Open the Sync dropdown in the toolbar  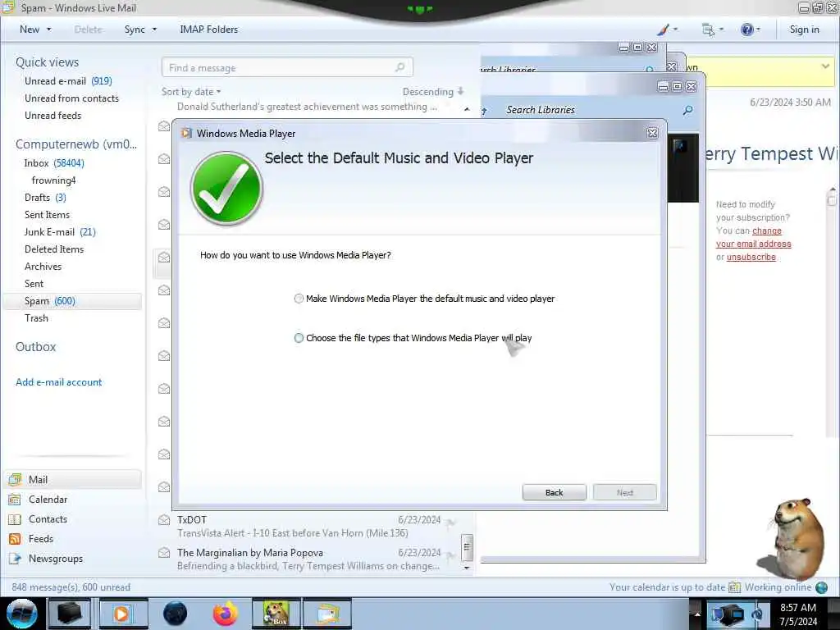click(x=140, y=30)
